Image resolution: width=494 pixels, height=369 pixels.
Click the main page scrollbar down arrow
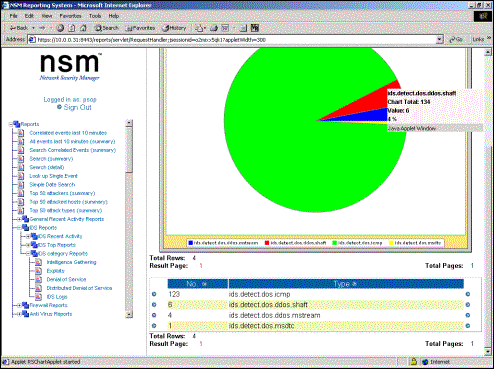[x=487, y=352]
